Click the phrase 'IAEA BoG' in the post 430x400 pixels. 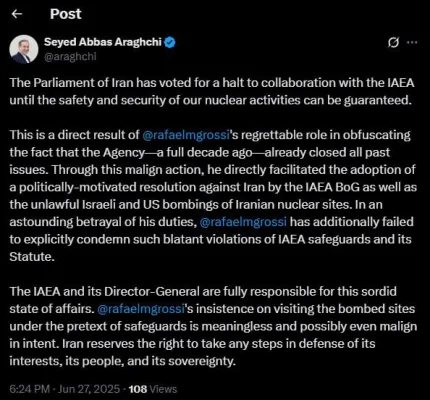pyautogui.click(x=332, y=187)
